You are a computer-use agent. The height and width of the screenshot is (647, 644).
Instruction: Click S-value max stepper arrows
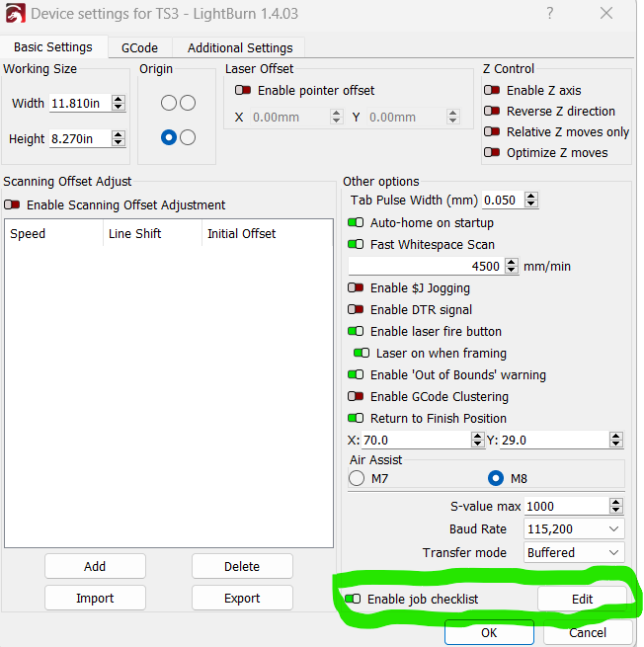(616, 506)
